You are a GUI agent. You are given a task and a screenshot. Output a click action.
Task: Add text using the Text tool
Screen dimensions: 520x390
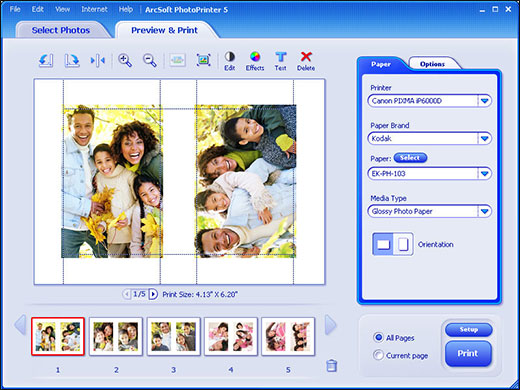(x=280, y=61)
